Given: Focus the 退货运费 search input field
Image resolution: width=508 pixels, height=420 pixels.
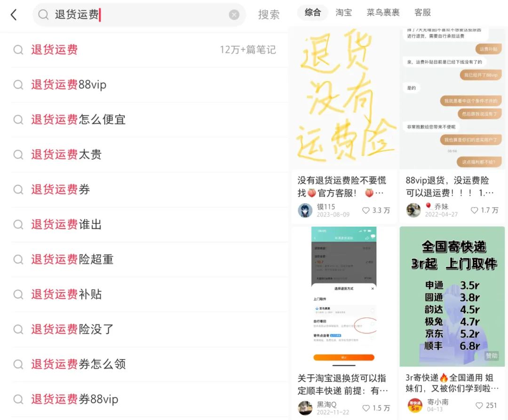Looking at the screenshot, I should [139, 15].
